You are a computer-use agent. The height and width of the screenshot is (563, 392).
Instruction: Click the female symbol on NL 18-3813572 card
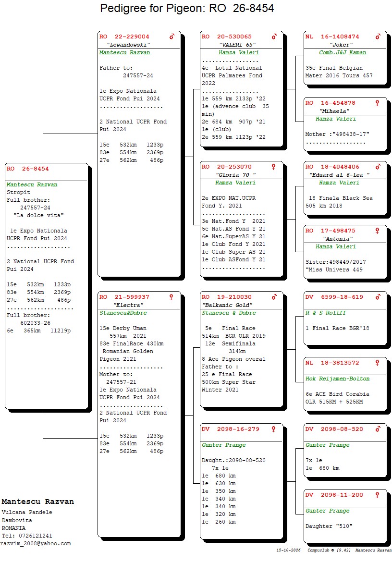click(377, 363)
